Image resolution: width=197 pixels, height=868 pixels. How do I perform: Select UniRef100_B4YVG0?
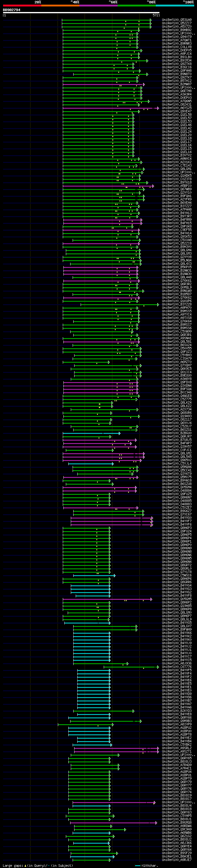pyautogui.click(x=177, y=518)
